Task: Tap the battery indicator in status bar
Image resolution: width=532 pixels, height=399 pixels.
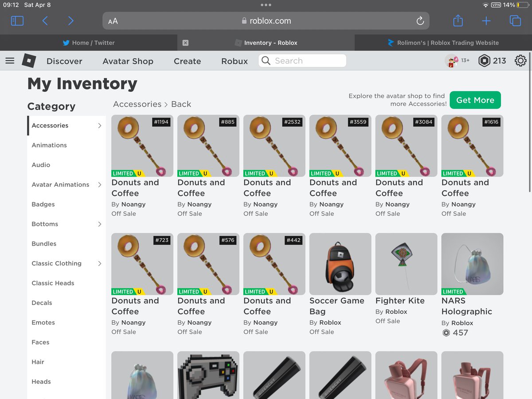Action: 523,5
